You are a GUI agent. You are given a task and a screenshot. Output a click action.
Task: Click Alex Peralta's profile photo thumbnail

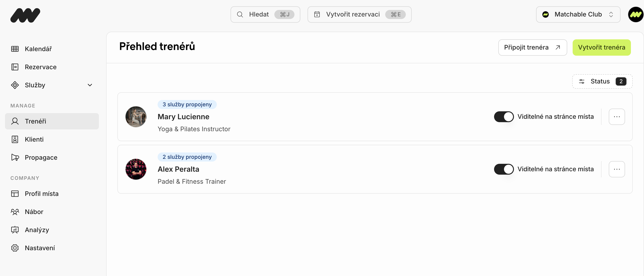(136, 169)
